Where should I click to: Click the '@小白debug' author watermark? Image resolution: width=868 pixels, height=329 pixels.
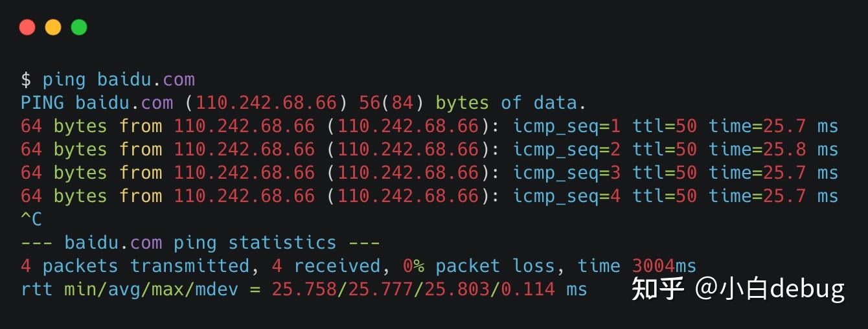pyautogui.click(x=770, y=289)
